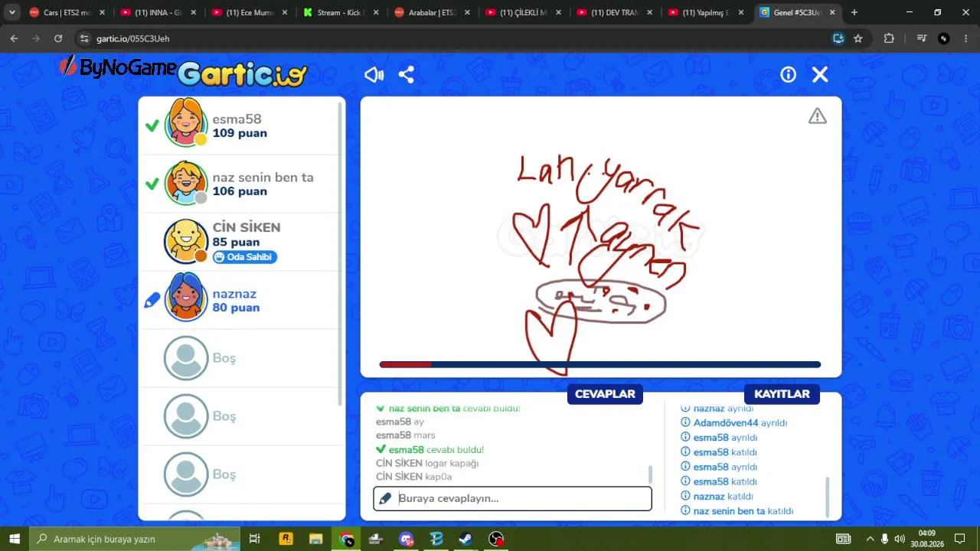Click the volume icon in system tray
The height and width of the screenshot is (551, 980).
[900, 539]
